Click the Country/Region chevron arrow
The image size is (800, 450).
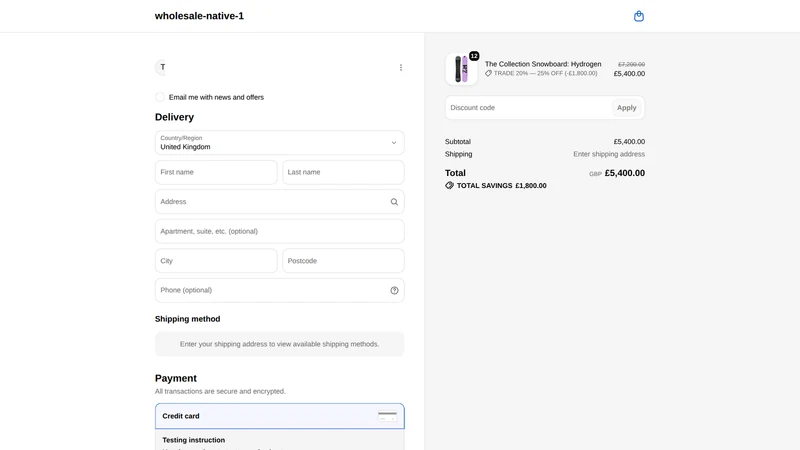393,143
